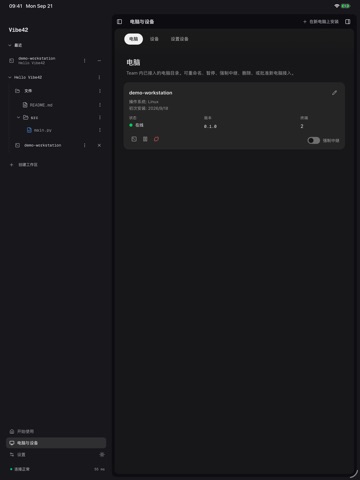Click the 电脑与设备 header title

pyautogui.click(x=142, y=22)
